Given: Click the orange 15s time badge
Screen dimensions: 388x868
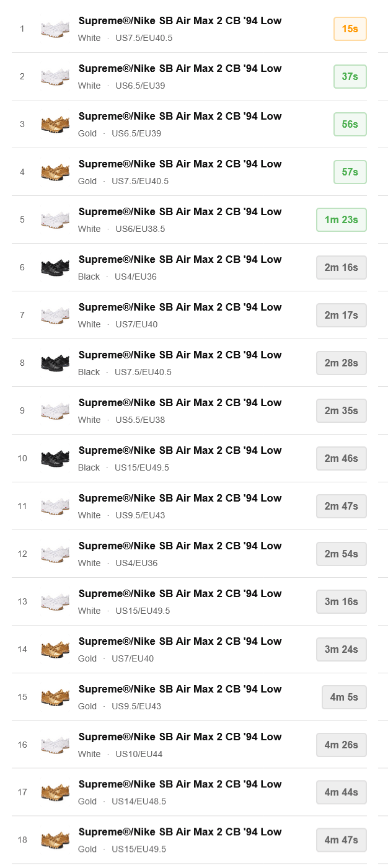Looking at the screenshot, I should pos(350,29).
